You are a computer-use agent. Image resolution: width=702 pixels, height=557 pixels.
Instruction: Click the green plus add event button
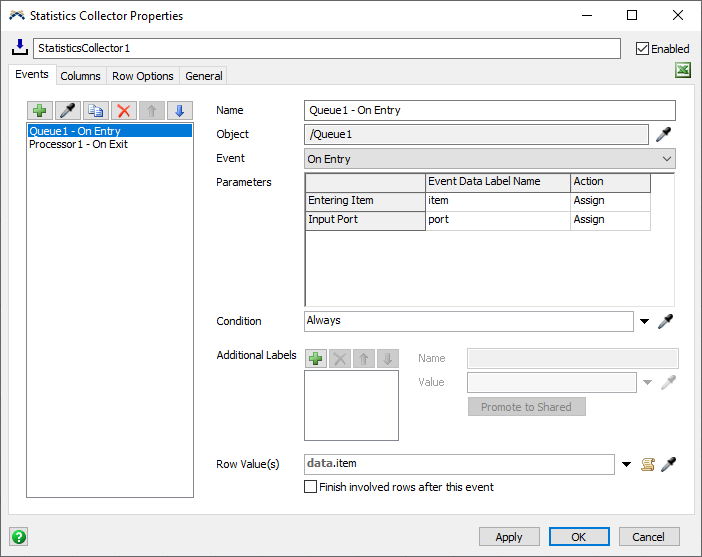pyautogui.click(x=40, y=111)
